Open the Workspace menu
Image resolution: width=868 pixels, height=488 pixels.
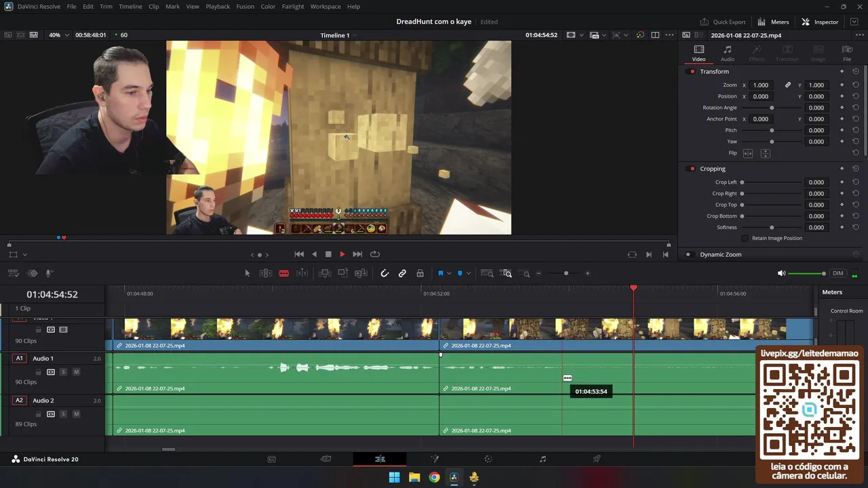(325, 6)
